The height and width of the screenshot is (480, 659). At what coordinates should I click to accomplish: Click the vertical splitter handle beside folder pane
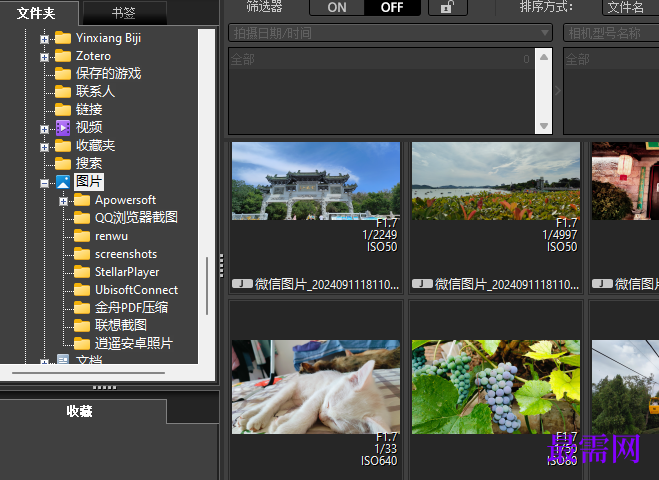click(x=221, y=266)
